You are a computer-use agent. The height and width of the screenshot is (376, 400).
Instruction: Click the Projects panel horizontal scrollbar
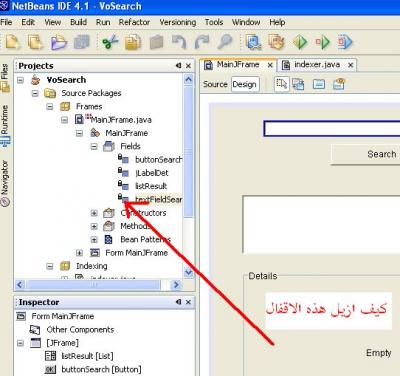(x=93, y=285)
